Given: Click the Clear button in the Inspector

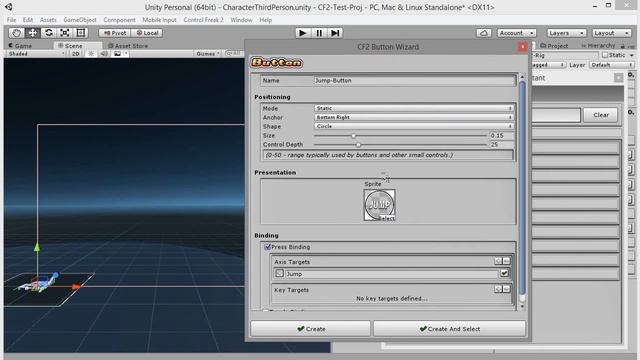Looking at the screenshot, I should [600, 115].
